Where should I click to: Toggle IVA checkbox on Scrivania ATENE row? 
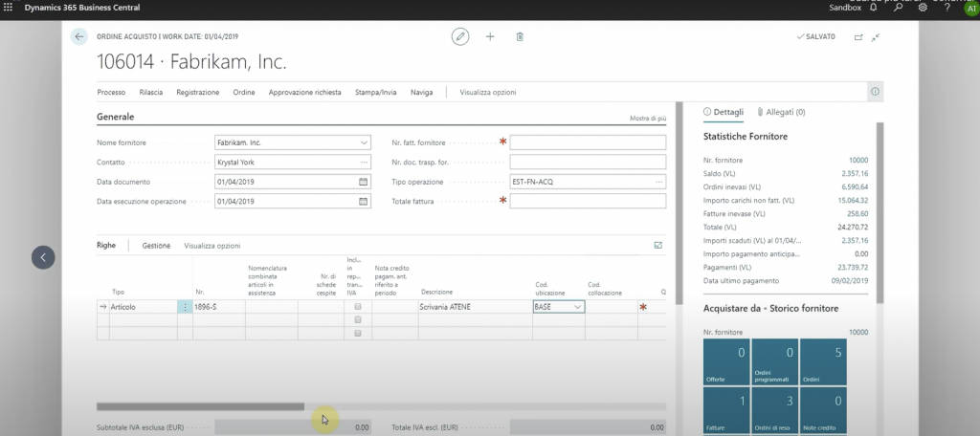[358, 307]
